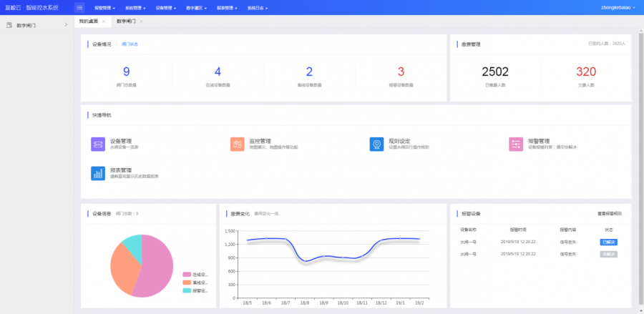
Task: Click the 查看报警规则 link
Action: [610, 214]
